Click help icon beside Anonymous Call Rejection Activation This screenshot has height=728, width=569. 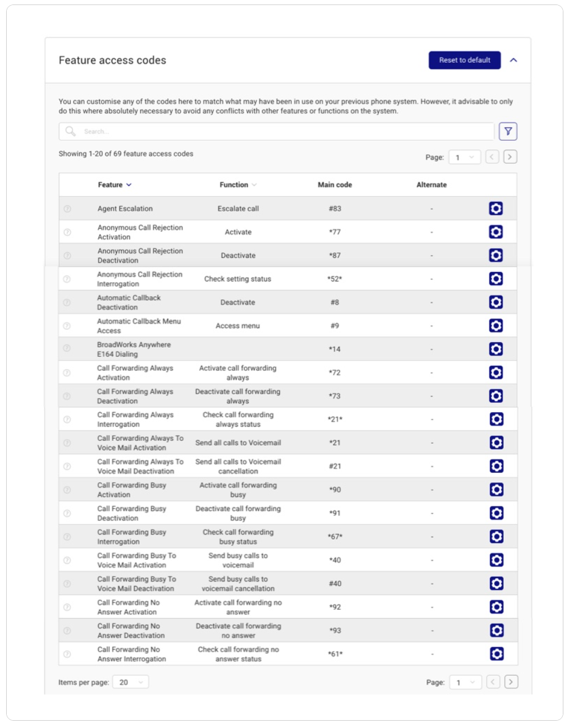67,232
